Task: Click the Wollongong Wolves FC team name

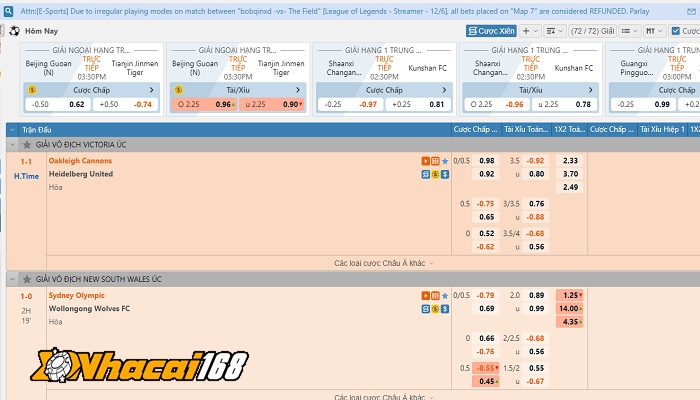Action: (x=89, y=309)
